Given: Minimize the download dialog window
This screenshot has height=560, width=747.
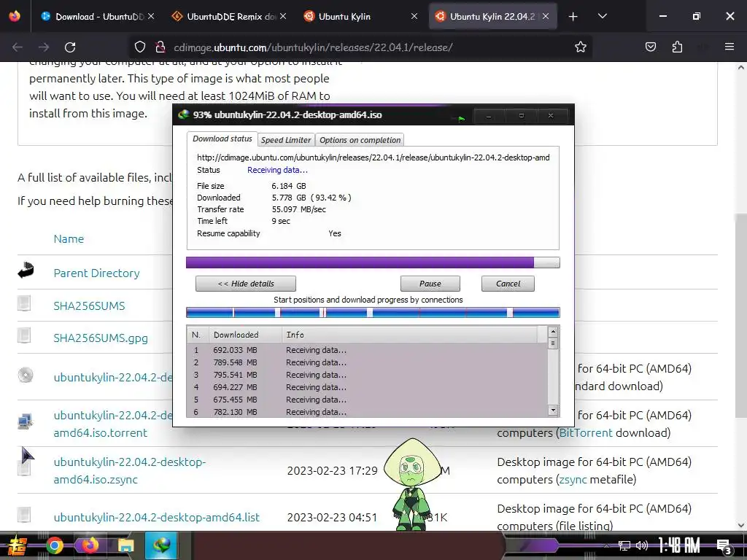Looking at the screenshot, I should click(x=489, y=116).
